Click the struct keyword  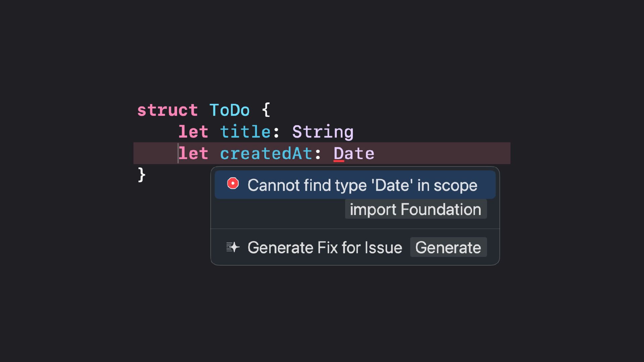[x=167, y=110]
